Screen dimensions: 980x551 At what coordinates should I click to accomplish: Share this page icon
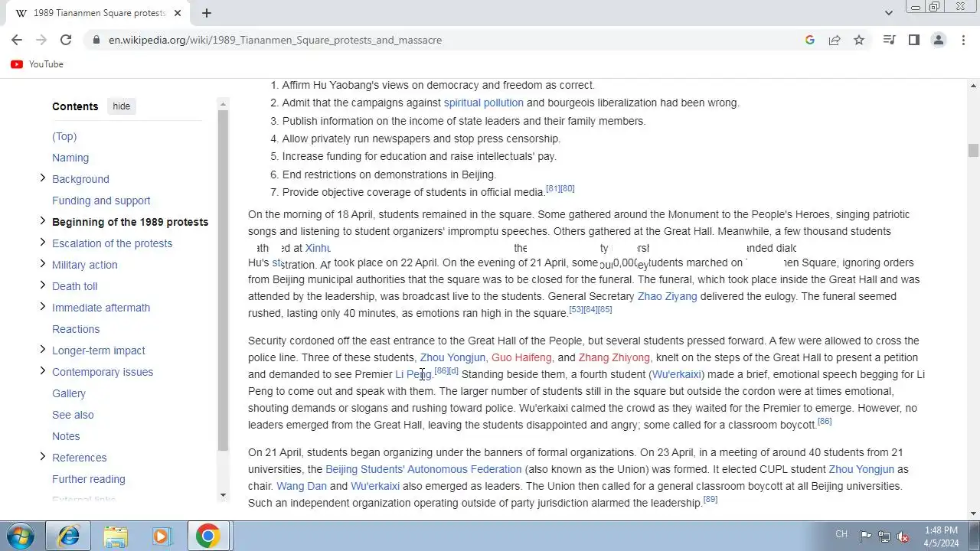click(x=835, y=40)
